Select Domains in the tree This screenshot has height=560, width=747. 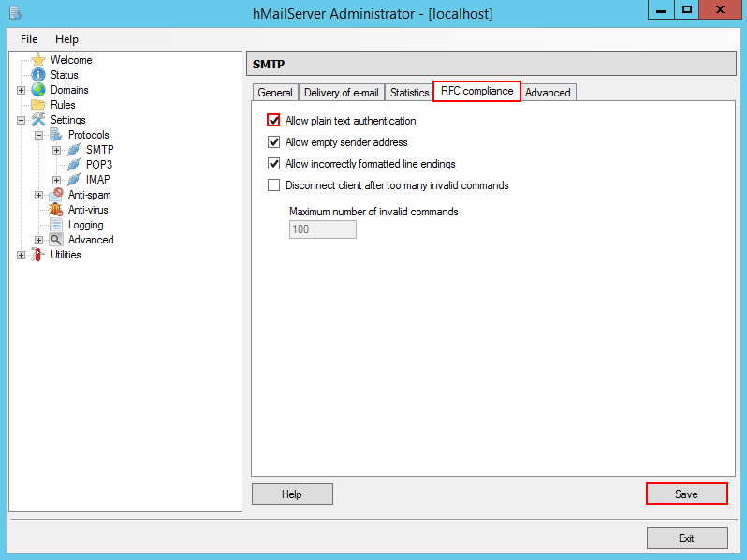[x=69, y=90]
